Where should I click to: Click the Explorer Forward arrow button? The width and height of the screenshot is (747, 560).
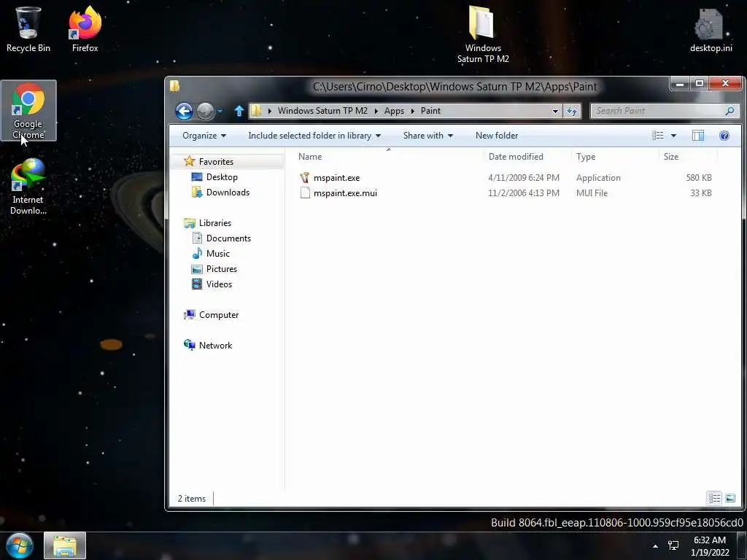(x=205, y=112)
